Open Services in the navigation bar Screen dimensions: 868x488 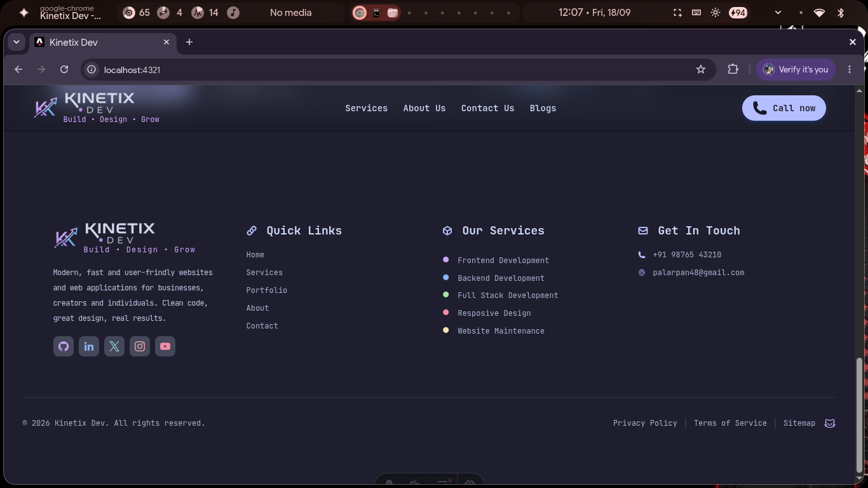click(x=367, y=108)
